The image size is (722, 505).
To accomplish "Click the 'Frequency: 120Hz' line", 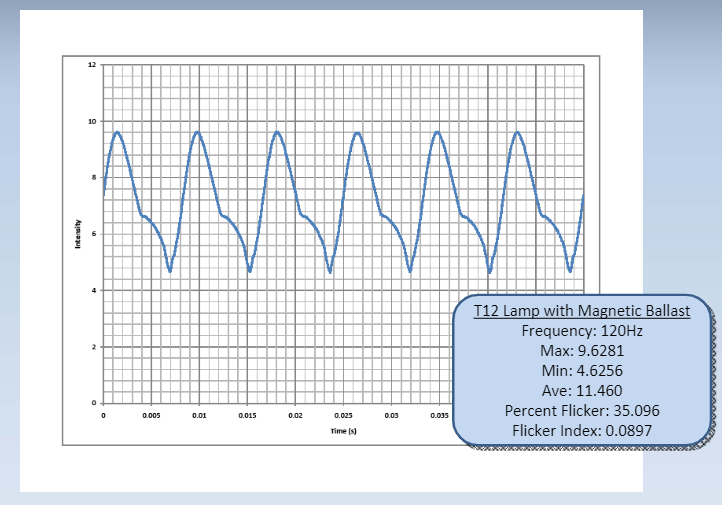I will [582, 331].
